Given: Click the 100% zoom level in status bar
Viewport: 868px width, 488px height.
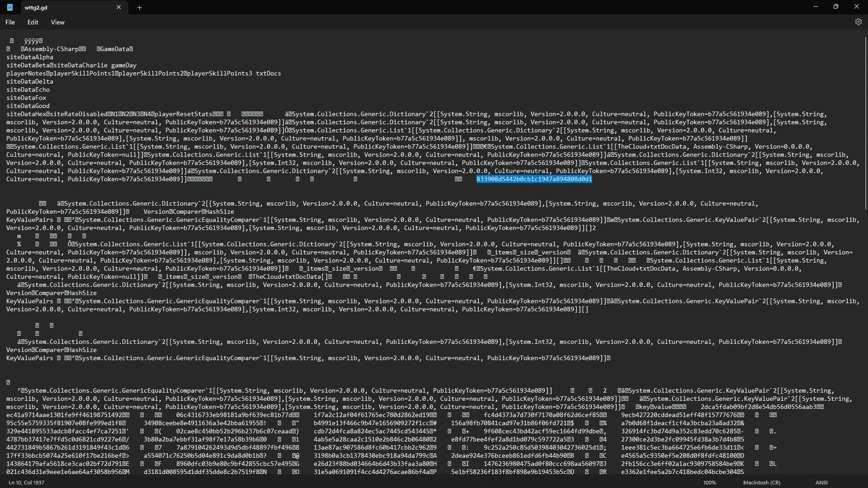Looking at the screenshot, I should pos(709,483).
